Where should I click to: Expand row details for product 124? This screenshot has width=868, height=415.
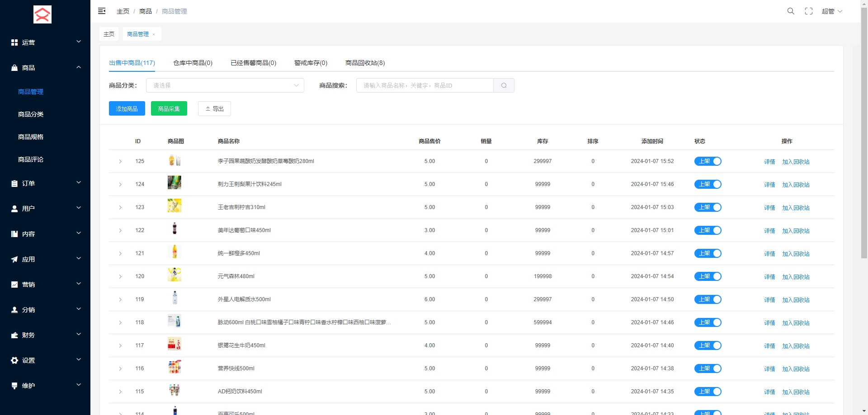[120, 184]
